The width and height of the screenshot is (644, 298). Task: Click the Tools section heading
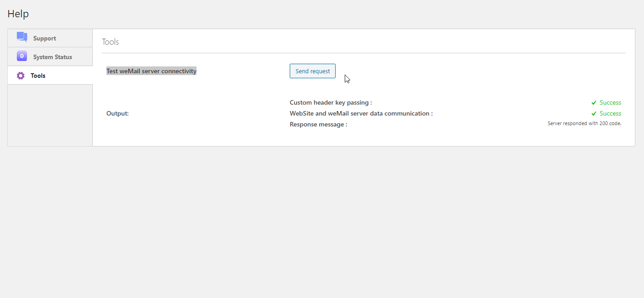click(111, 42)
